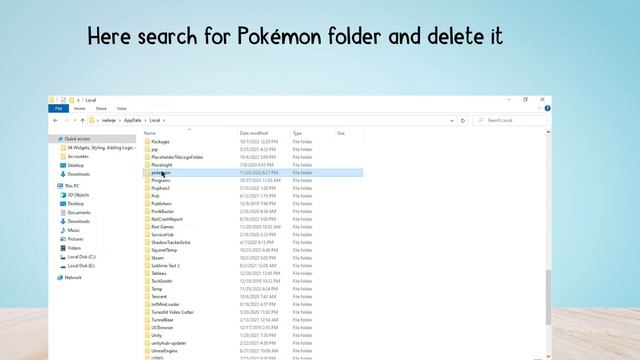This screenshot has height=360, width=640.
Task: Click nadeqe in the address path
Action: pyautogui.click(x=109, y=120)
